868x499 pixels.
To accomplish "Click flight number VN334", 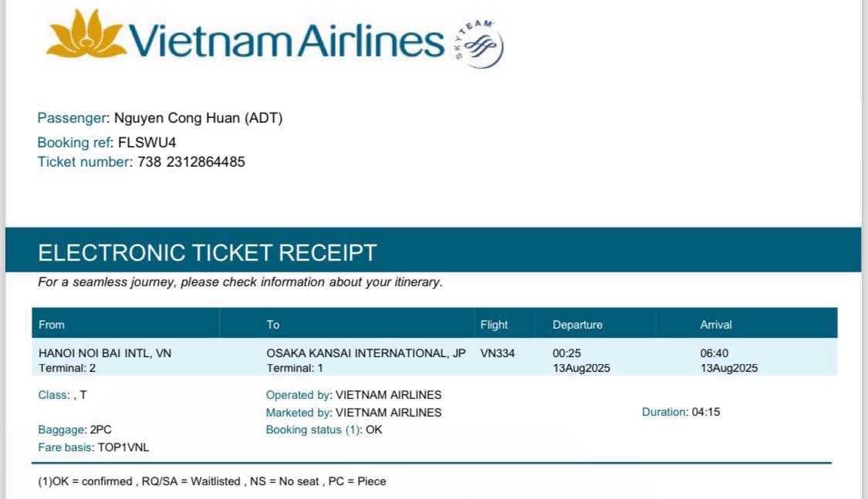I will click(498, 353).
